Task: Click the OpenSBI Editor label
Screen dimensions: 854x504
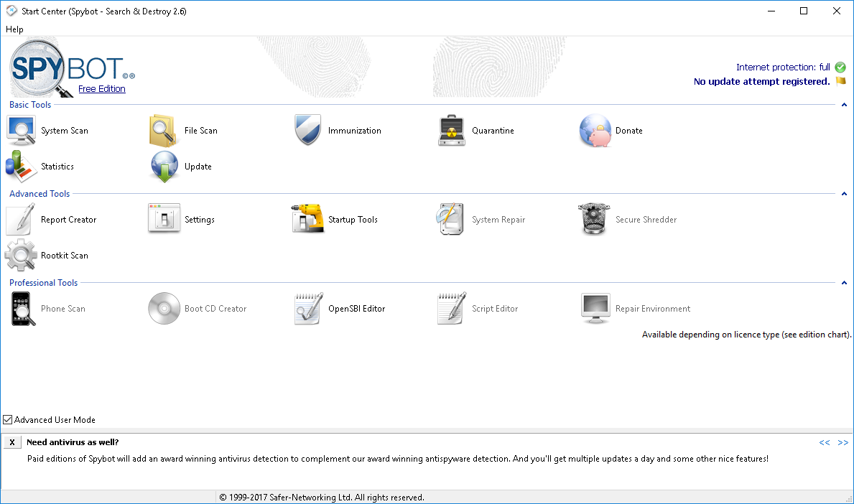Action: 357,309
